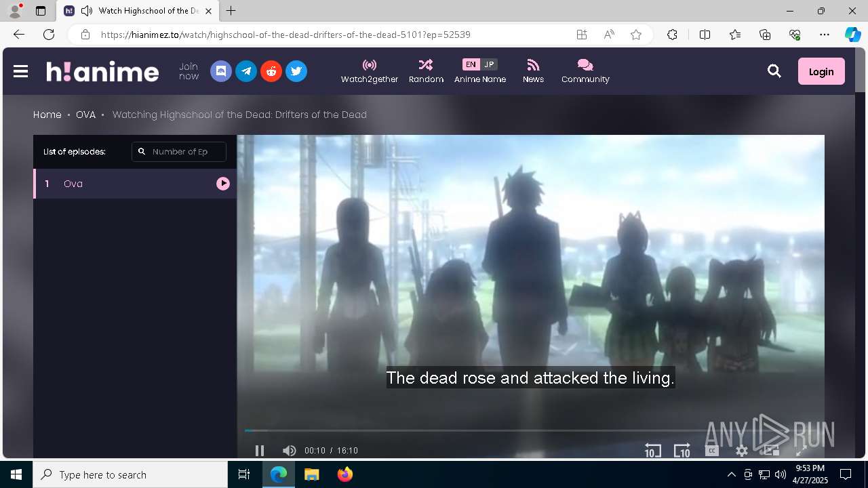Viewport: 868px width, 488px height.
Task: Rewind the video 10 seconds
Action: tap(652, 451)
